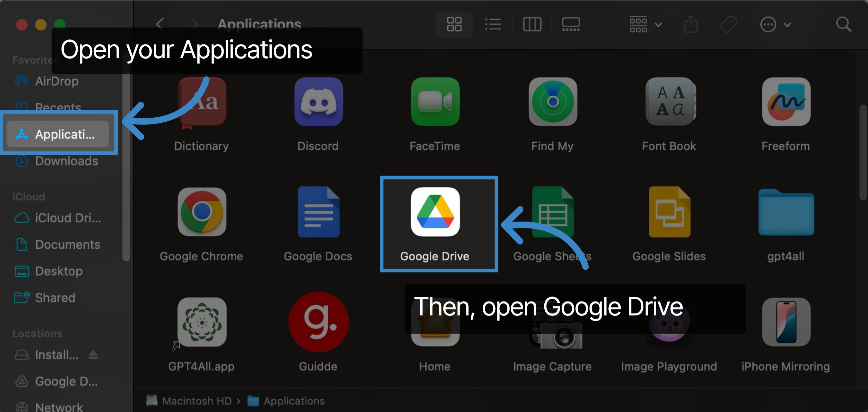Open the Font Book app
Image resolution: width=868 pixels, height=412 pixels.
tap(670, 102)
